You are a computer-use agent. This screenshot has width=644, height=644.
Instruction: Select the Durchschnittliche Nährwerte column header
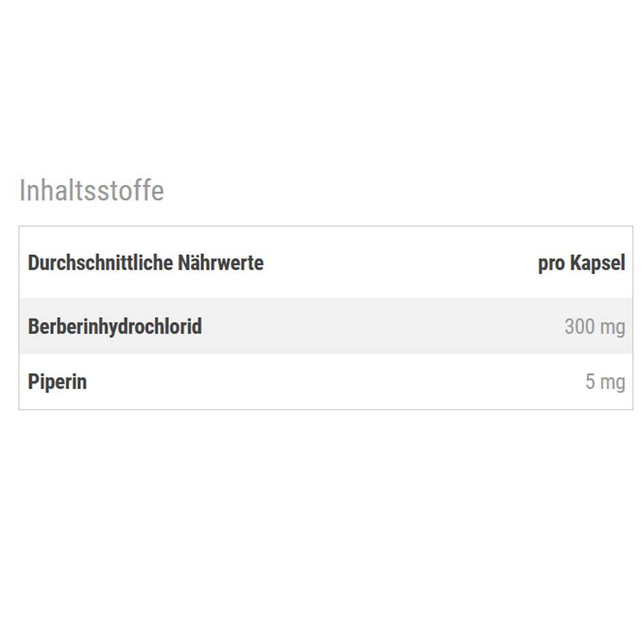(x=145, y=263)
